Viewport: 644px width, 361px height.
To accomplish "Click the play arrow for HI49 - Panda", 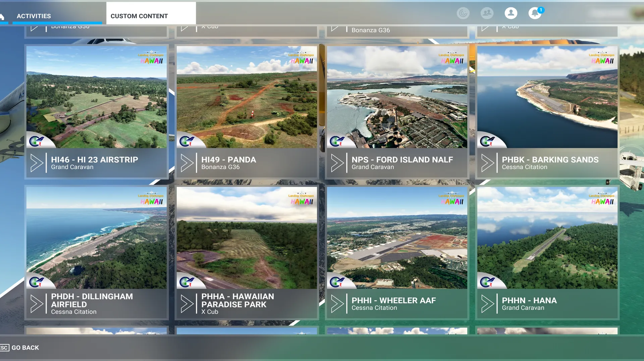I will (x=186, y=163).
